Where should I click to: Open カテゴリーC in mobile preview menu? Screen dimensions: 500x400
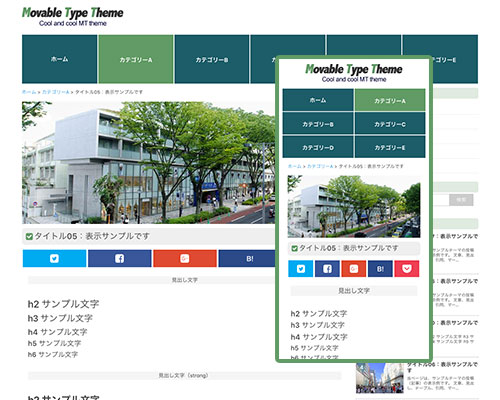coord(390,124)
